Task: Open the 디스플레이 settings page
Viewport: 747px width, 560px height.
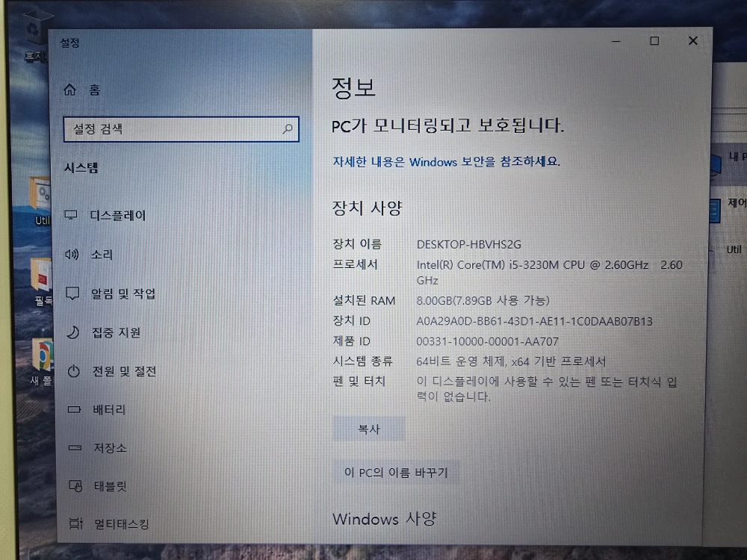Action: point(118,216)
